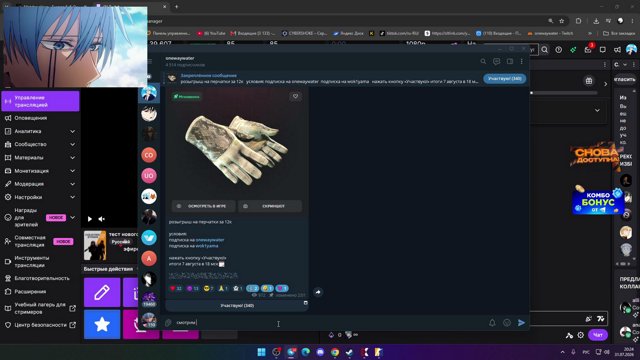Open Центр безопасности external link
Image resolution: width=640 pixels, height=360 pixels.
40,325
